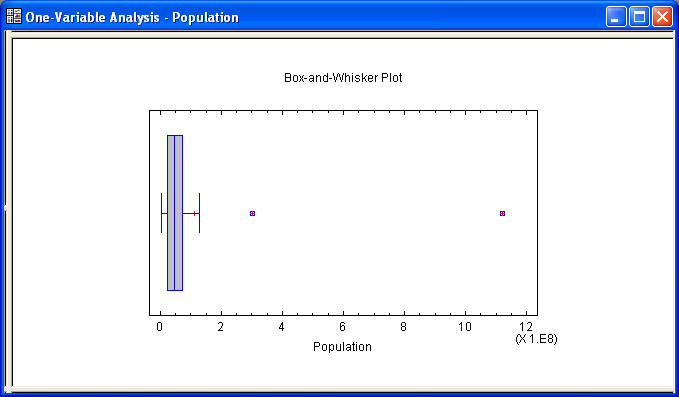Click the axis tick label 2
The width and height of the screenshot is (679, 397).
(221, 327)
